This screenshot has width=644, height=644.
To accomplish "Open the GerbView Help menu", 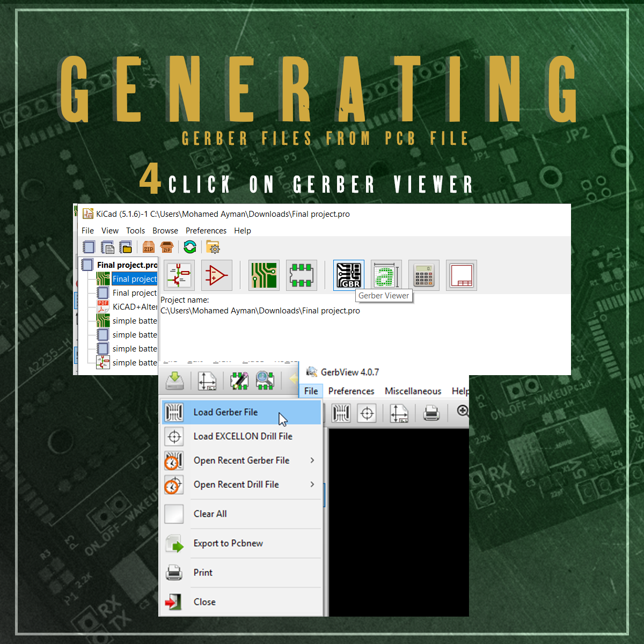I will click(x=459, y=391).
